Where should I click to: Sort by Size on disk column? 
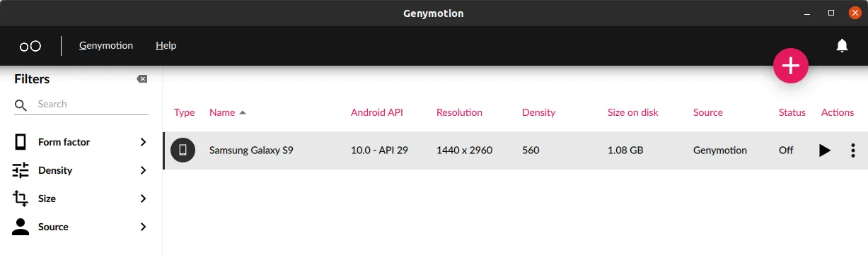[x=633, y=112]
